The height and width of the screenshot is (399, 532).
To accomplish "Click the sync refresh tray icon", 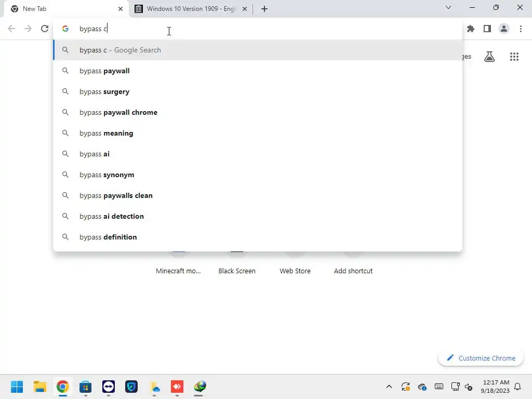I will tap(406, 387).
